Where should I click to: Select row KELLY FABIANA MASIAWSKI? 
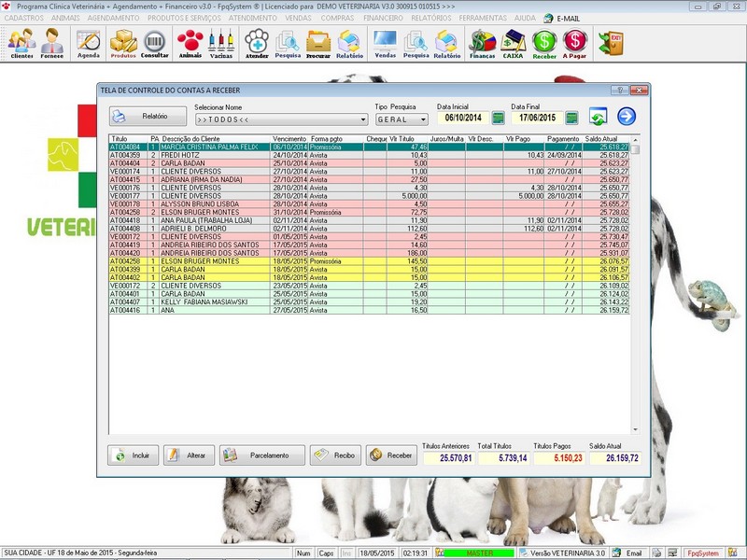[x=369, y=301]
